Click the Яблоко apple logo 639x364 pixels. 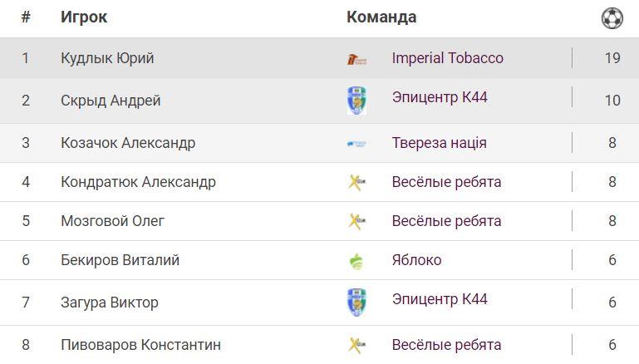tap(356, 261)
